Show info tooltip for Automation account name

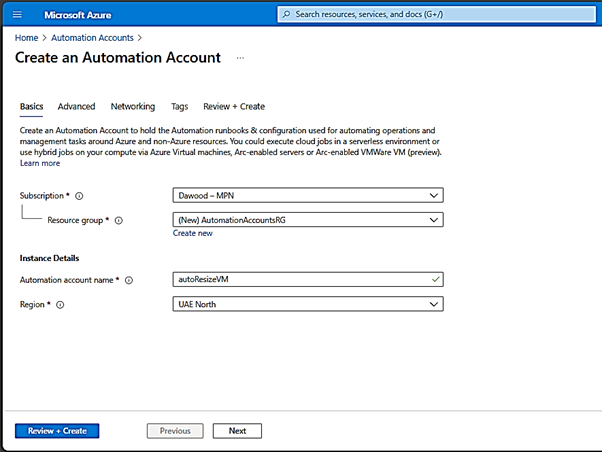tap(129, 280)
